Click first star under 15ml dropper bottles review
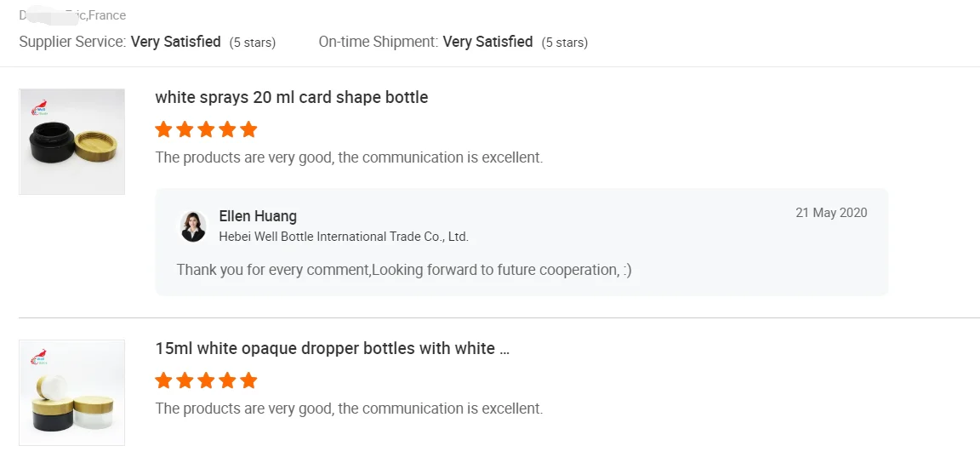Screen dimensions: 980x463 click(163, 380)
